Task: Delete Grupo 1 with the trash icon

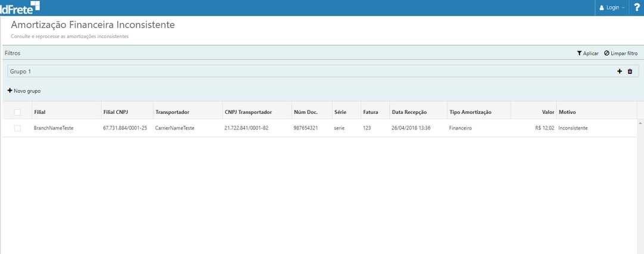Action: [630, 72]
